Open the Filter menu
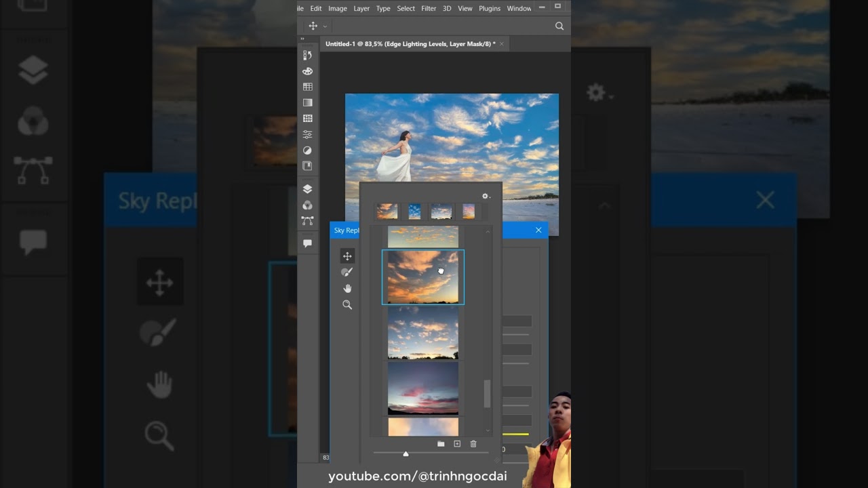868x488 pixels. point(429,8)
